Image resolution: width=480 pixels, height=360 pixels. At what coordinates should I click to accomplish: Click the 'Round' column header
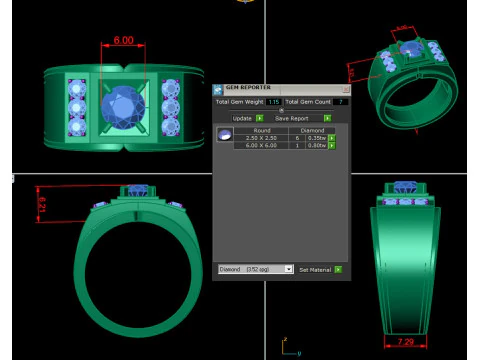coord(262,130)
